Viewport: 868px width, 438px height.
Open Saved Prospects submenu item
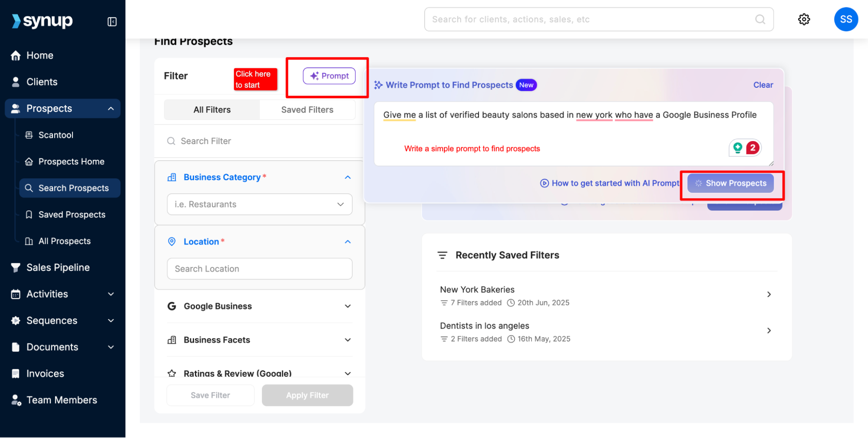[x=72, y=214]
